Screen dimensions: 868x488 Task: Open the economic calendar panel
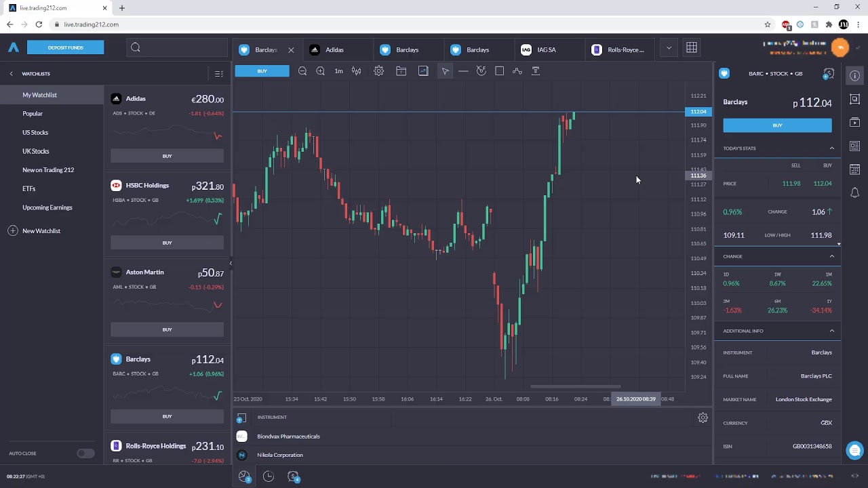coord(854,169)
